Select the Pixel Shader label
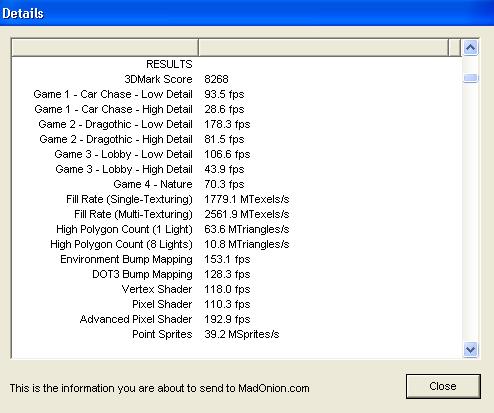This screenshot has height=413, width=494. 162,304
